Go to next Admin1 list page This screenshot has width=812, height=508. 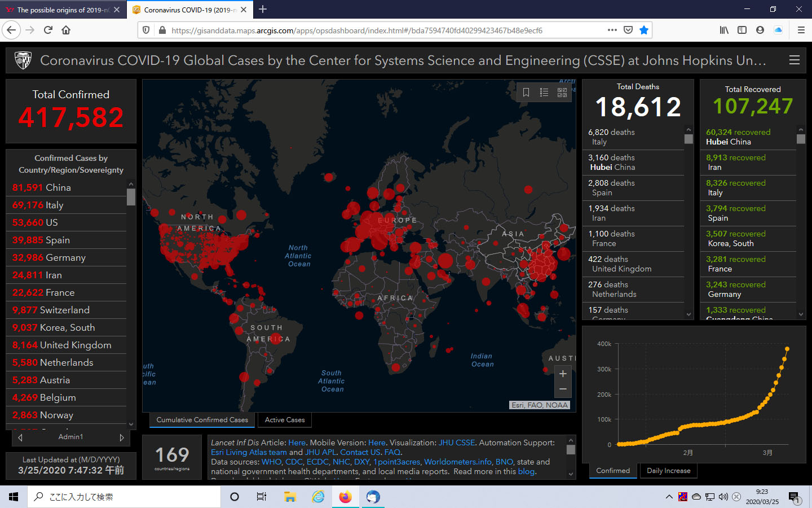tap(122, 437)
